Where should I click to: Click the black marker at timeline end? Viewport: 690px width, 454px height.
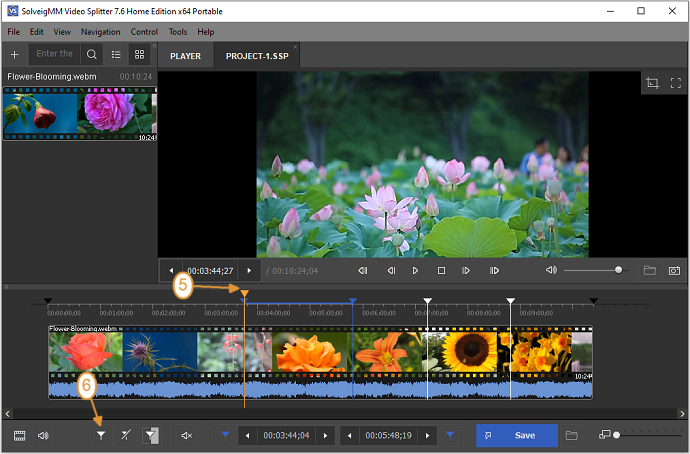coord(593,301)
